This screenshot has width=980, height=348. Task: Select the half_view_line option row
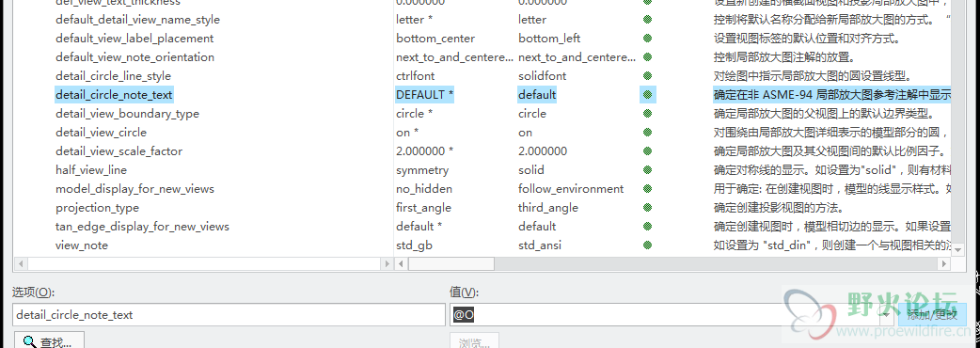[90, 170]
